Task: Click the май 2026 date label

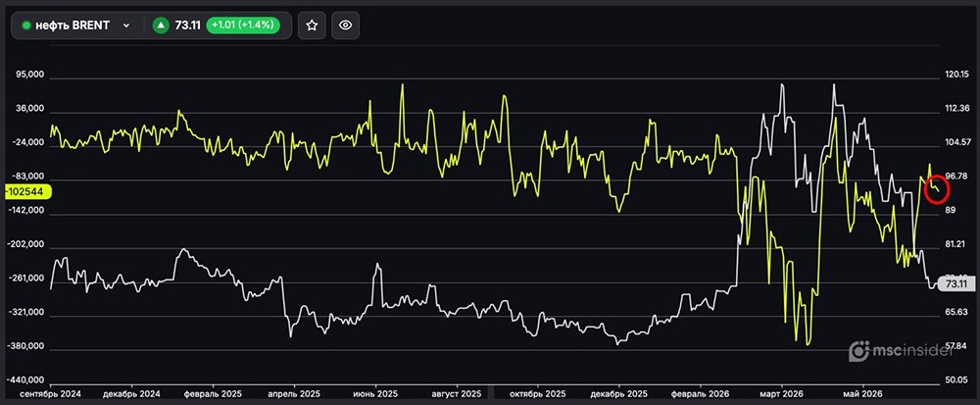Action: click(862, 394)
